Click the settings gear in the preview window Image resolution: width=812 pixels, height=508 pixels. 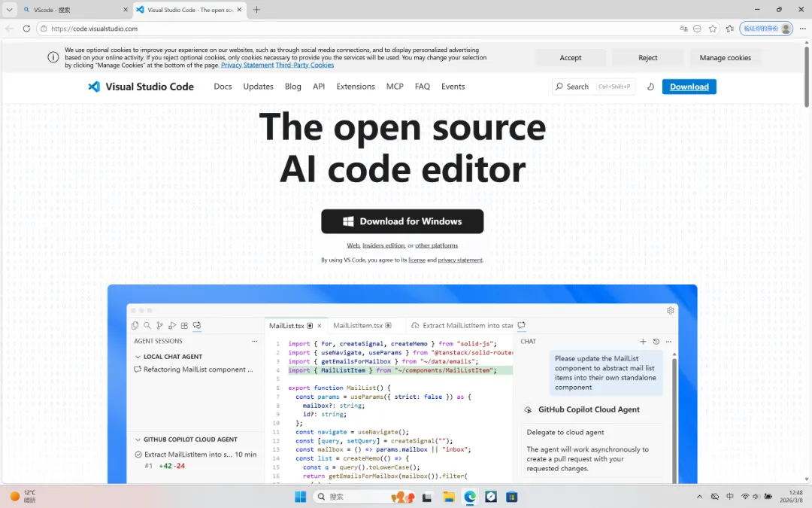pyautogui.click(x=670, y=311)
